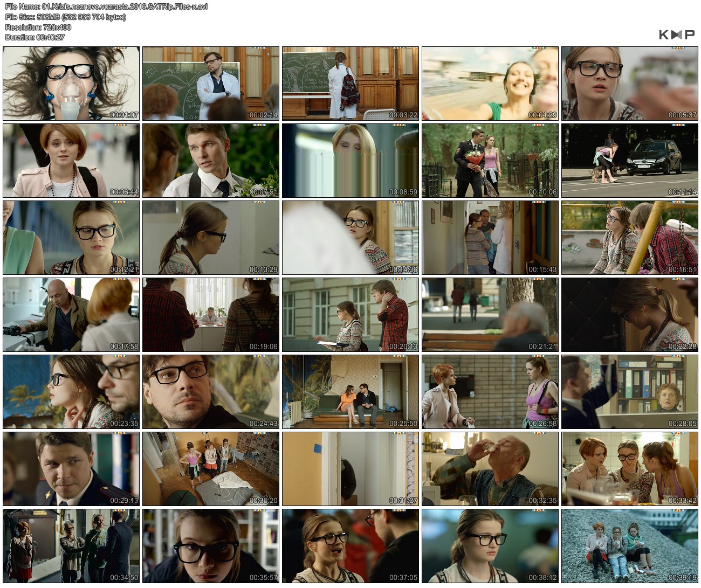This screenshot has height=588, width=701.
Task: Select the thumbnail with the black car at 00:11:14
Action: click(630, 161)
